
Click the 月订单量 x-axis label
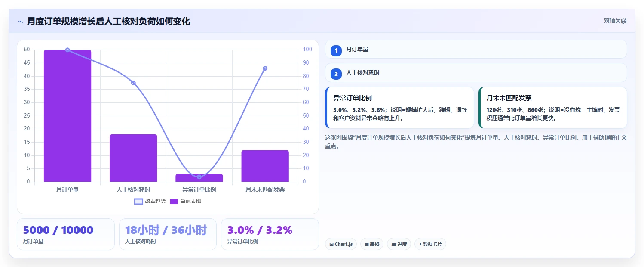pos(67,189)
